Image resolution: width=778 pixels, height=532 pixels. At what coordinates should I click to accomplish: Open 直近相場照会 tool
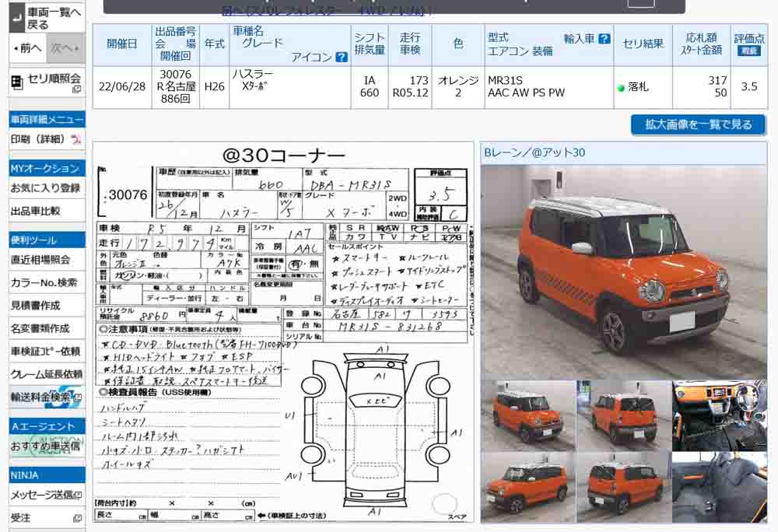(40, 259)
